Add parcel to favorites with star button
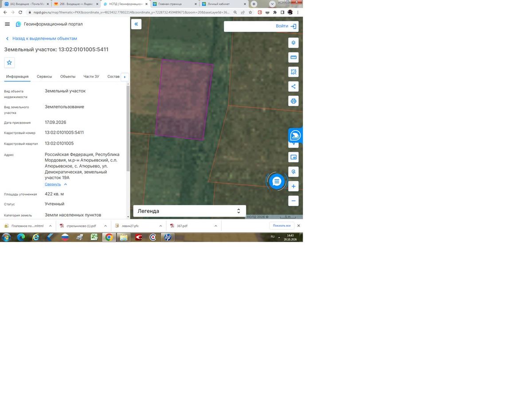This screenshot has width=532, height=395. click(x=9, y=62)
